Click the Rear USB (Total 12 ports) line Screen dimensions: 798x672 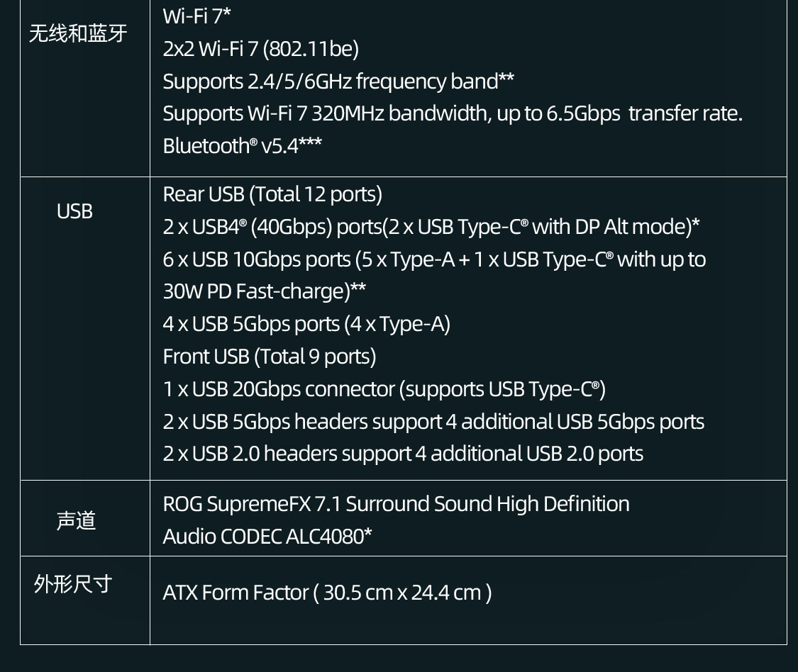272,194
